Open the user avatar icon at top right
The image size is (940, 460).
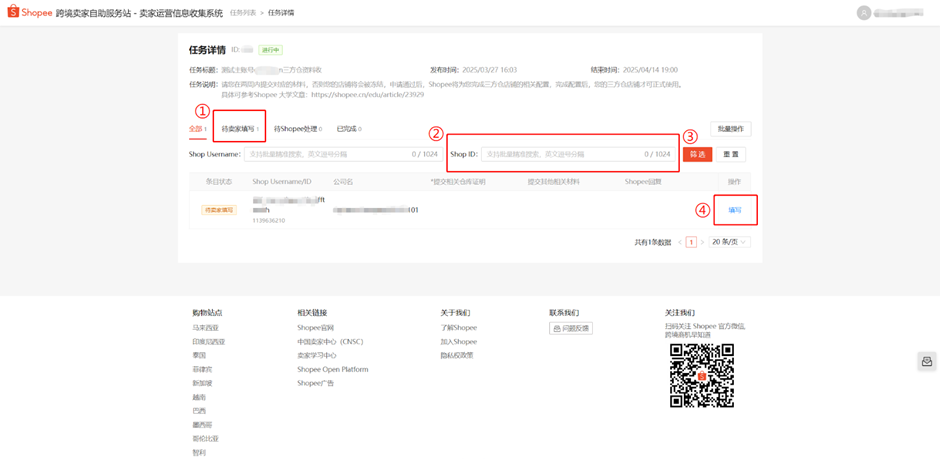click(x=863, y=13)
